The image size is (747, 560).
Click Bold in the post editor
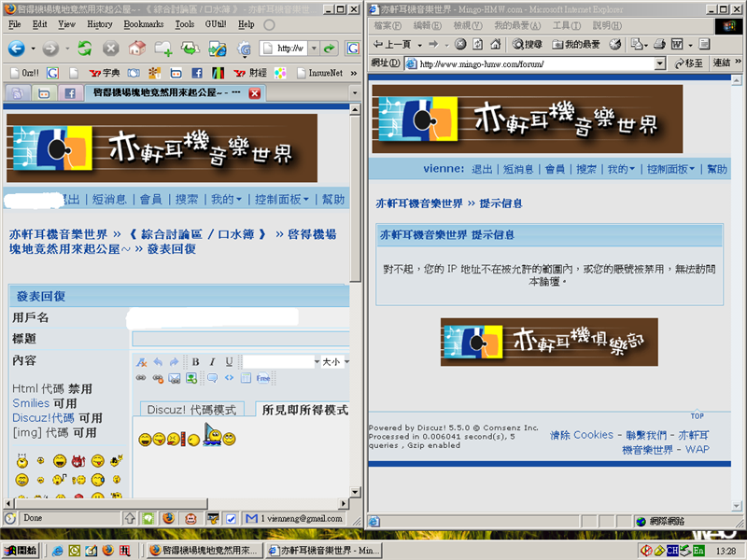tap(196, 362)
